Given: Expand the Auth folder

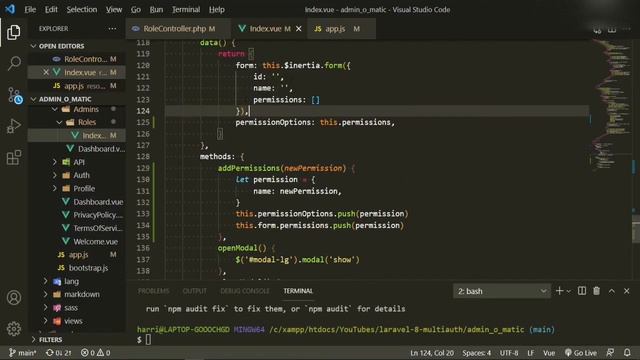Looking at the screenshot, I should tap(81, 175).
